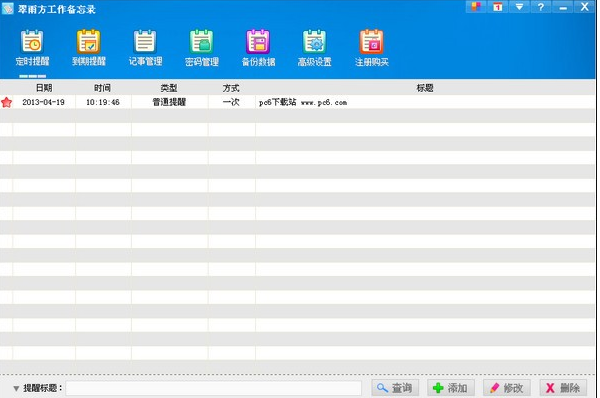The height and width of the screenshot is (398, 600).
Task: Sort by the 日期 column header
Action: click(x=44, y=88)
